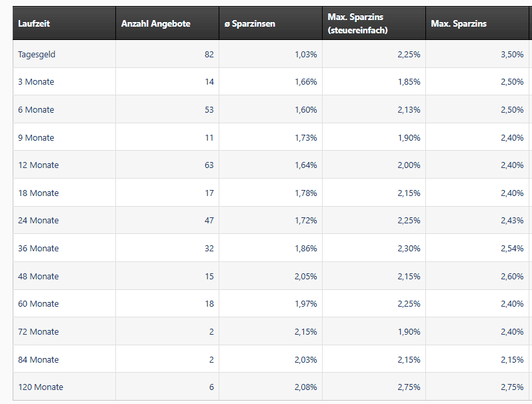Image resolution: width=532 pixels, height=404 pixels.
Task: Click the last Max. Sparzins header
Action: tap(459, 23)
